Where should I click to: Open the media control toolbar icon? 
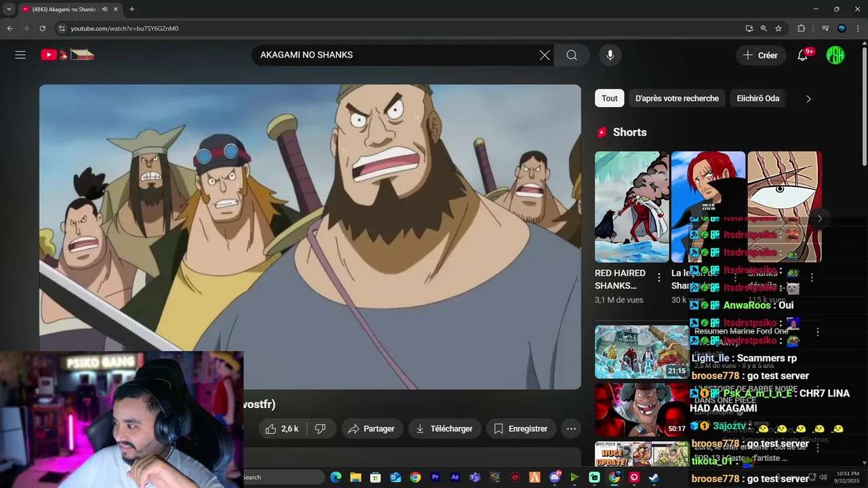tap(825, 28)
